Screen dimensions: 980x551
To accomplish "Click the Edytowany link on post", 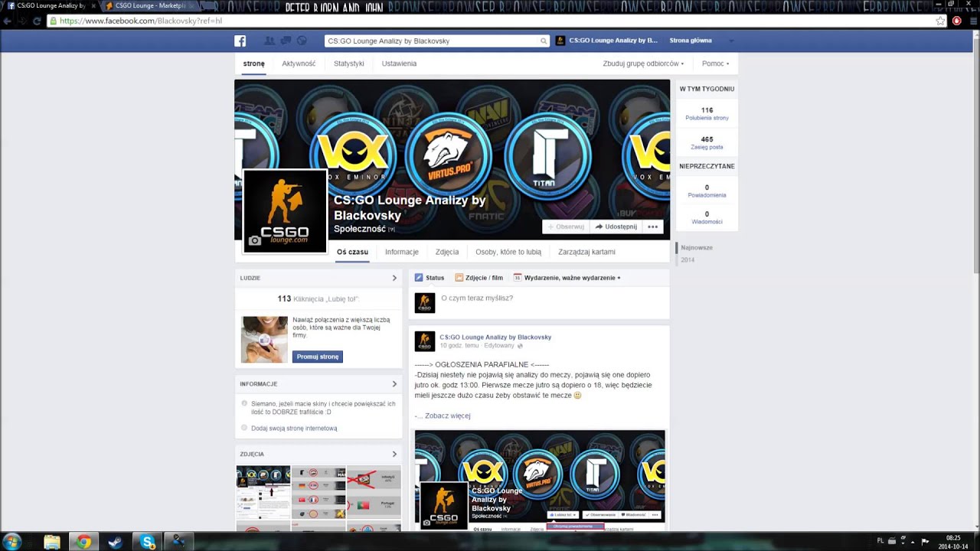I will (499, 346).
